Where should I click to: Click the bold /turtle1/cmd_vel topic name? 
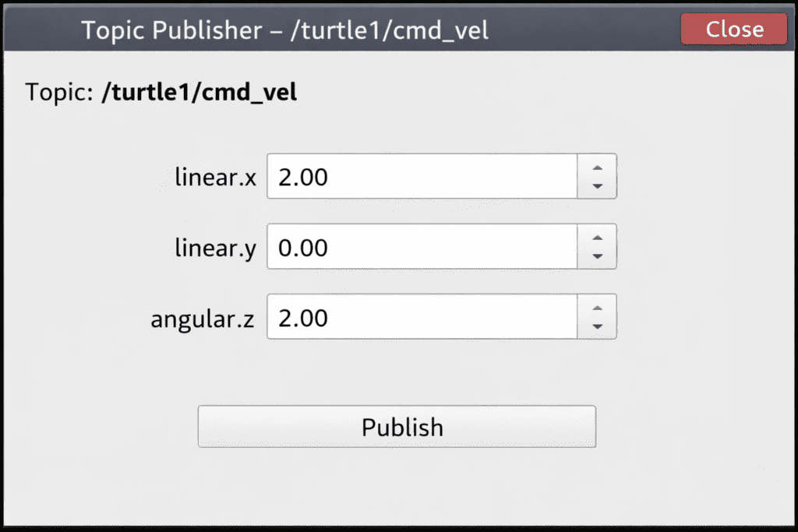[x=199, y=93]
